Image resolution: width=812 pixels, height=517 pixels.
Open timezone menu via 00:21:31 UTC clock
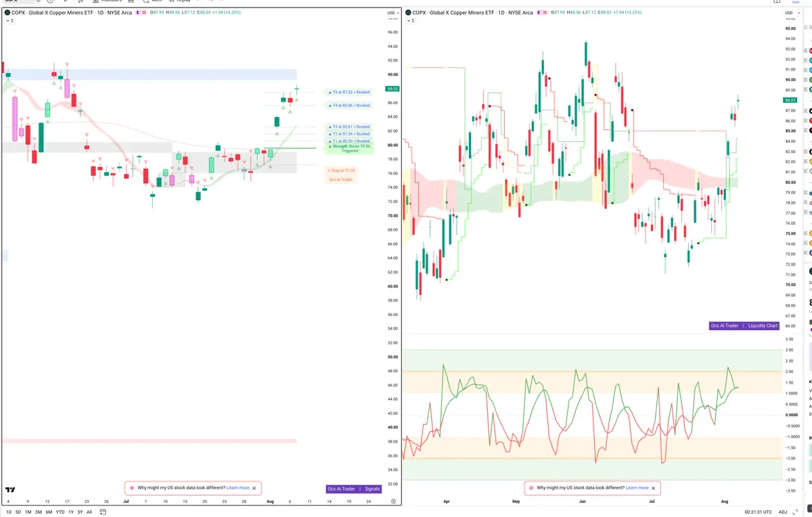pyautogui.click(x=759, y=512)
